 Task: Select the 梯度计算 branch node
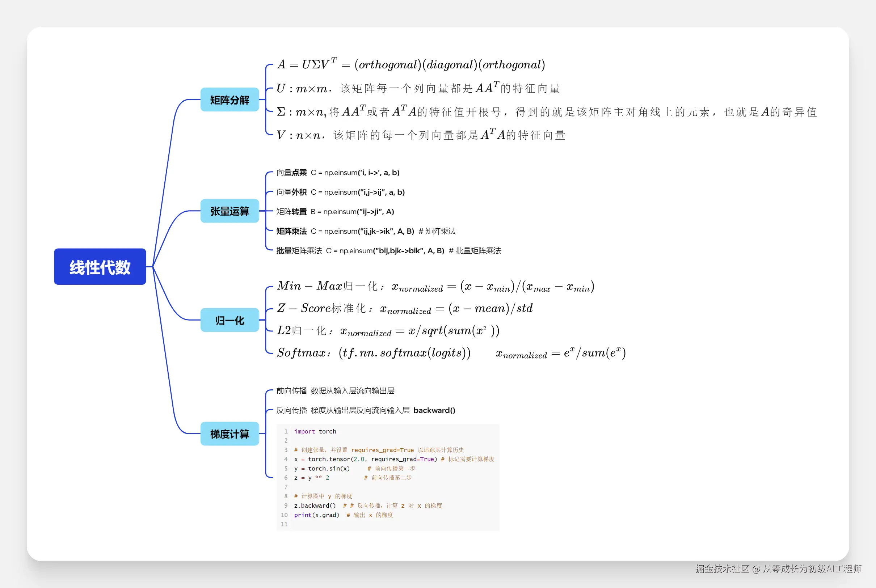[x=229, y=434]
